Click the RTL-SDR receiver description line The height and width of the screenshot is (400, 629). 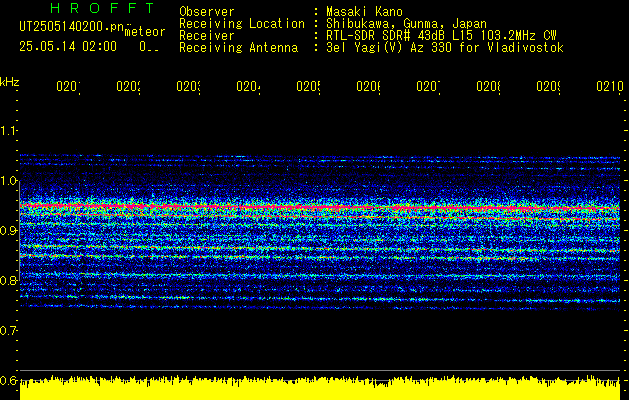tap(441, 36)
